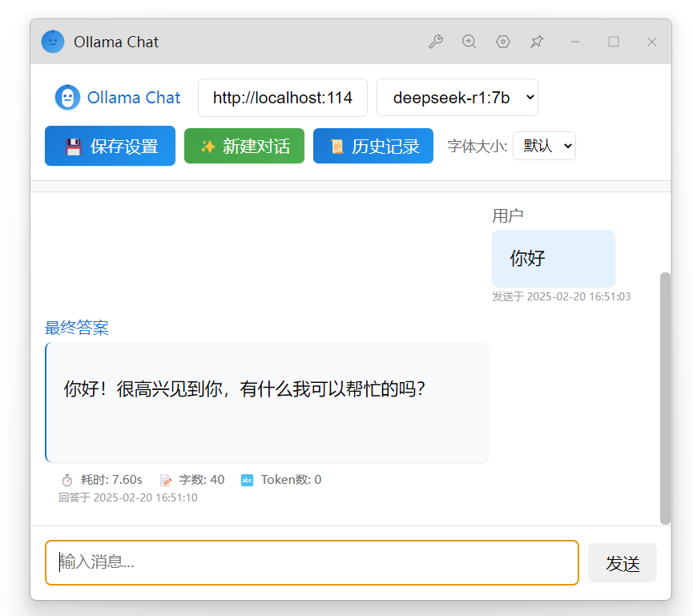The width and height of the screenshot is (693, 616).
Task: Start a new chat with 新建对话
Action: coord(244,146)
